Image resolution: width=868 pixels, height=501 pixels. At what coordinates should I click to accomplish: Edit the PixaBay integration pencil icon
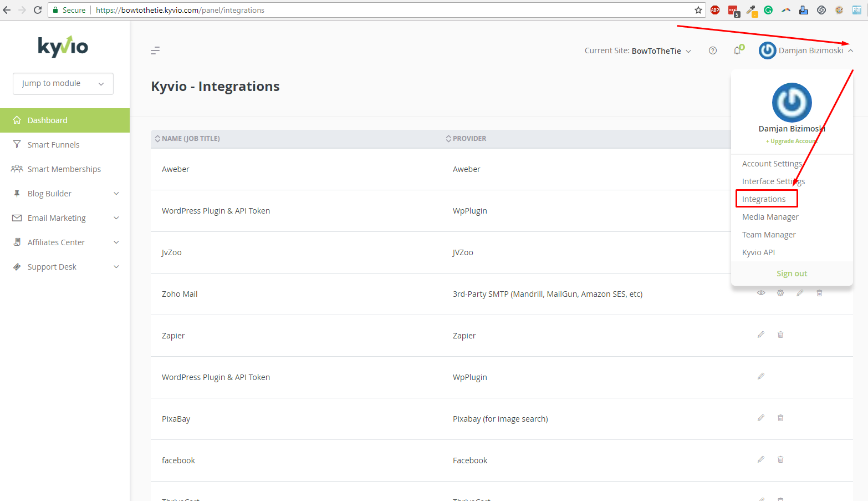coord(761,418)
